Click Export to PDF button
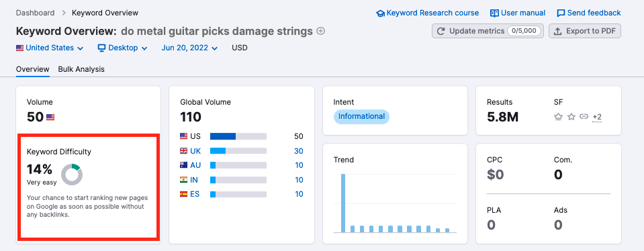The width and height of the screenshot is (644, 251). pos(585,31)
